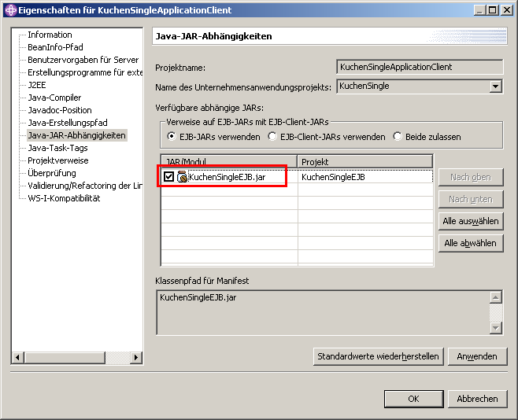Go to the Projektverweise page

click(x=58, y=160)
